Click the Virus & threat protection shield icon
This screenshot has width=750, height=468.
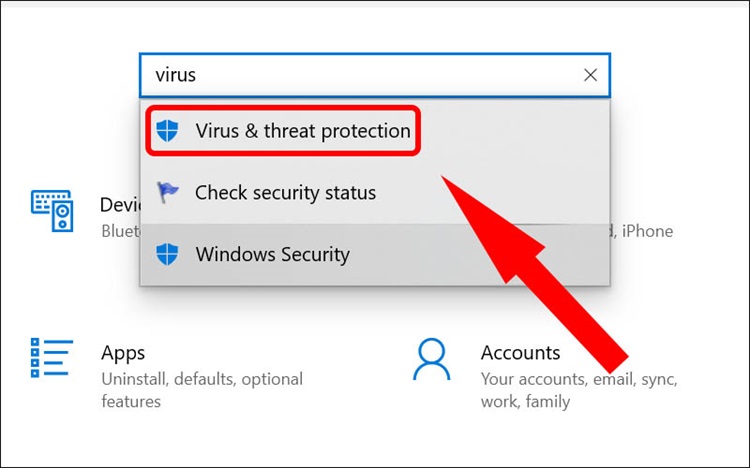click(x=168, y=131)
